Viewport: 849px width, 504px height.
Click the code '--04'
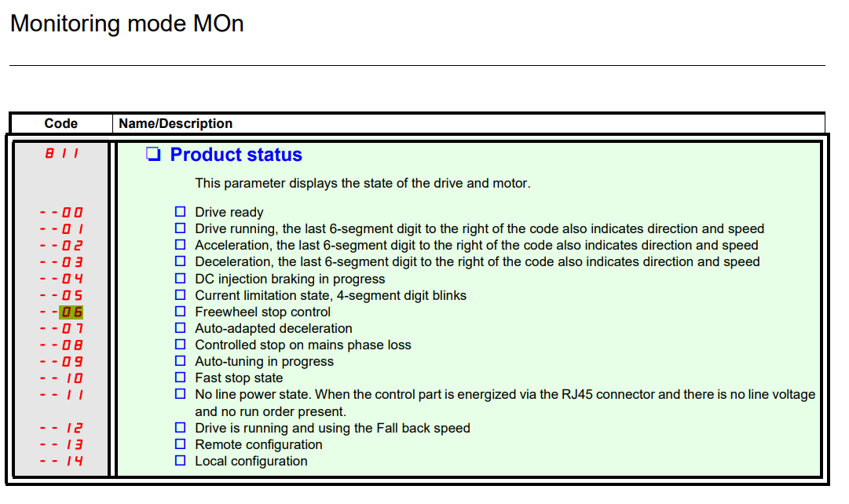tap(61, 279)
